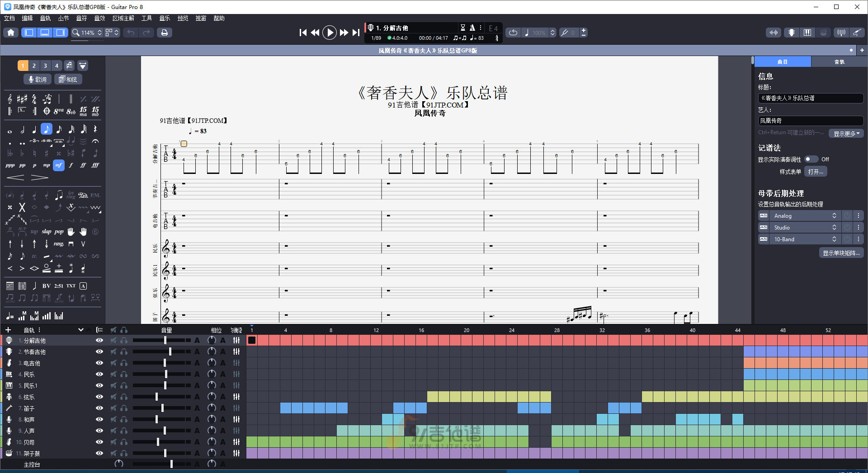Click the 显示单块矩阵... button
The width and height of the screenshot is (868, 473).
click(841, 253)
